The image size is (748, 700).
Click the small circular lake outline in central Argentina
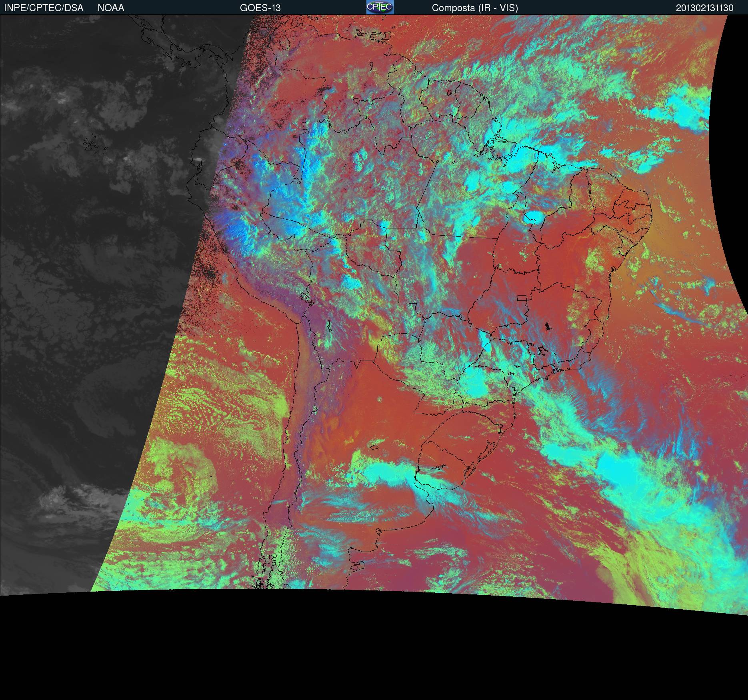pyautogui.click(x=379, y=399)
